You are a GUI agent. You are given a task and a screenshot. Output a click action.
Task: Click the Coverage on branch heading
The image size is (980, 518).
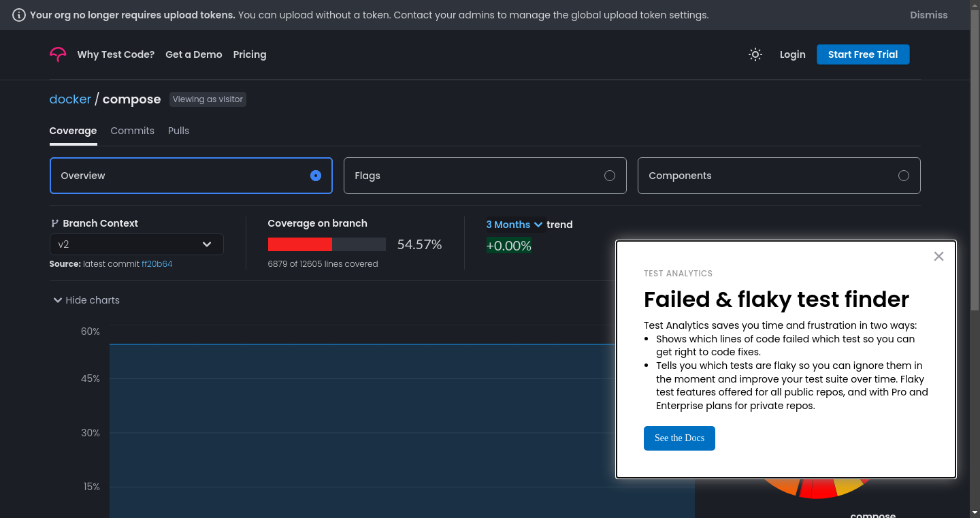tap(318, 223)
